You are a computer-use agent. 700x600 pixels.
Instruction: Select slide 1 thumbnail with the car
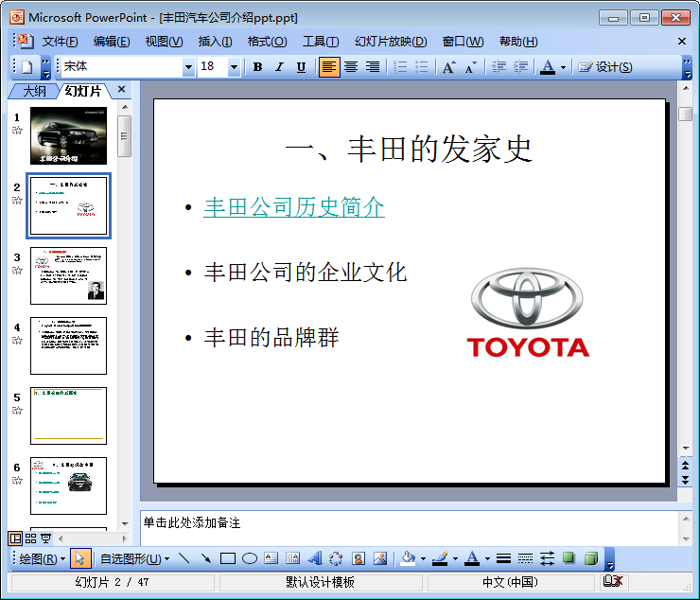pos(68,136)
